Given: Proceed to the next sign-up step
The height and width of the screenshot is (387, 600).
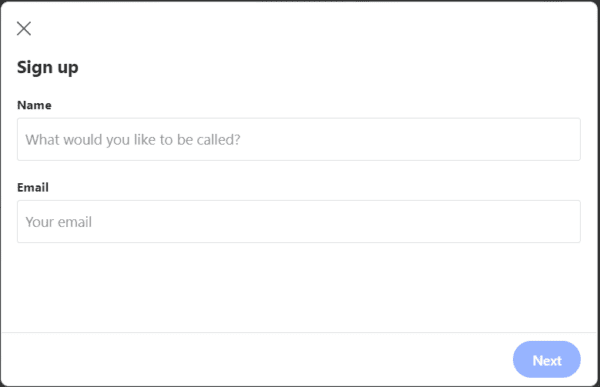Looking at the screenshot, I should point(547,360).
